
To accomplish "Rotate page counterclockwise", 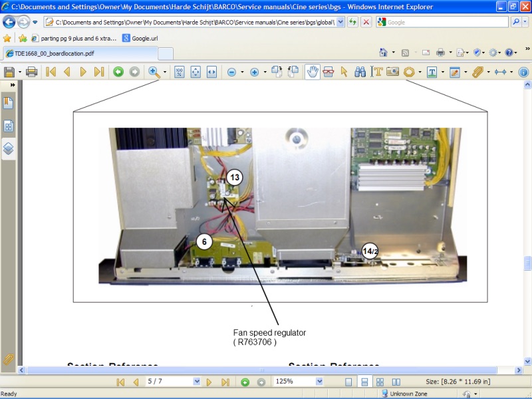I will pyautogui.click(x=293, y=72).
